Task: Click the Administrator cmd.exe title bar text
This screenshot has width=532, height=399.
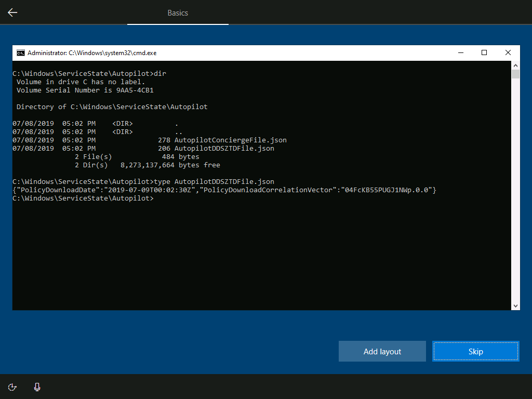Action: (x=91, y=52)
